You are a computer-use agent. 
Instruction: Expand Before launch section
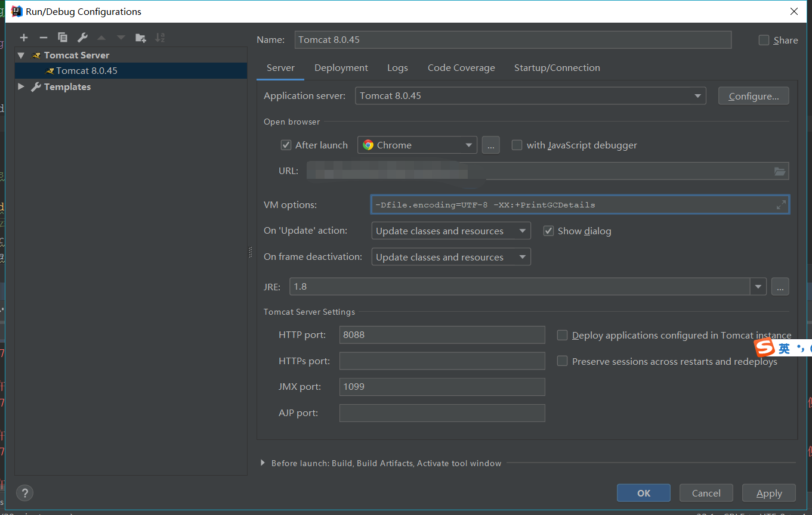[x=263, y=463]
